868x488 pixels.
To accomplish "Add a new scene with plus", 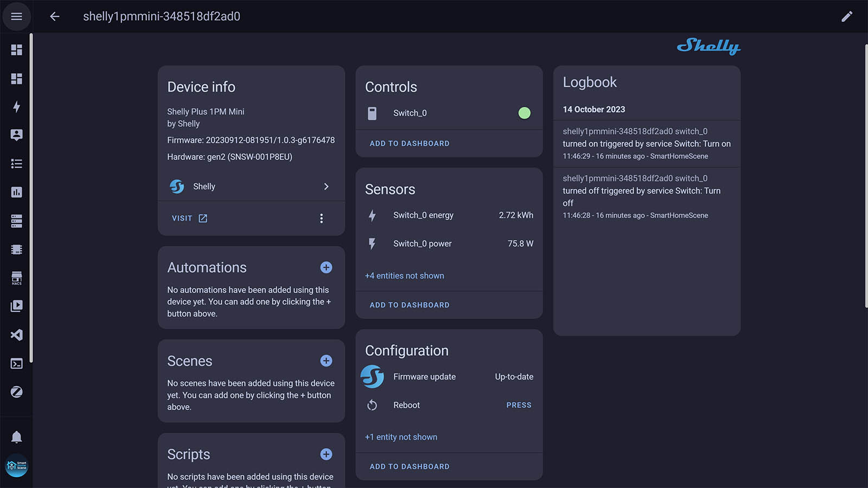I will coord(326,361).
